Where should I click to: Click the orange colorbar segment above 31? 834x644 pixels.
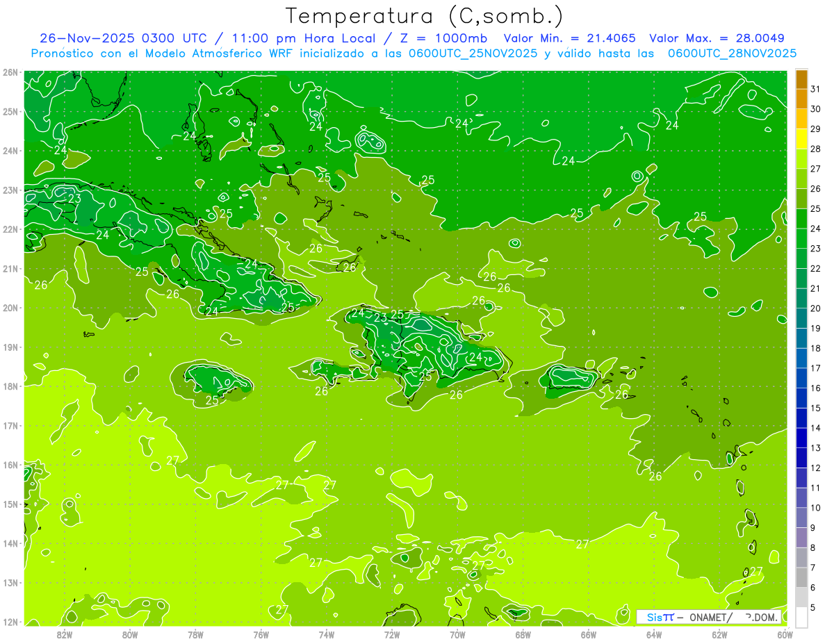[x=801, y=79]
